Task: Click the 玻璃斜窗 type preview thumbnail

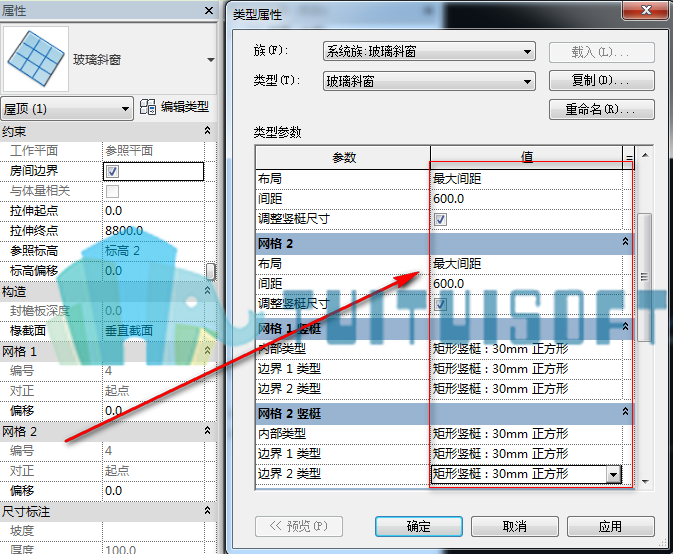Action: pyautogui.click(x=36, y=59)
